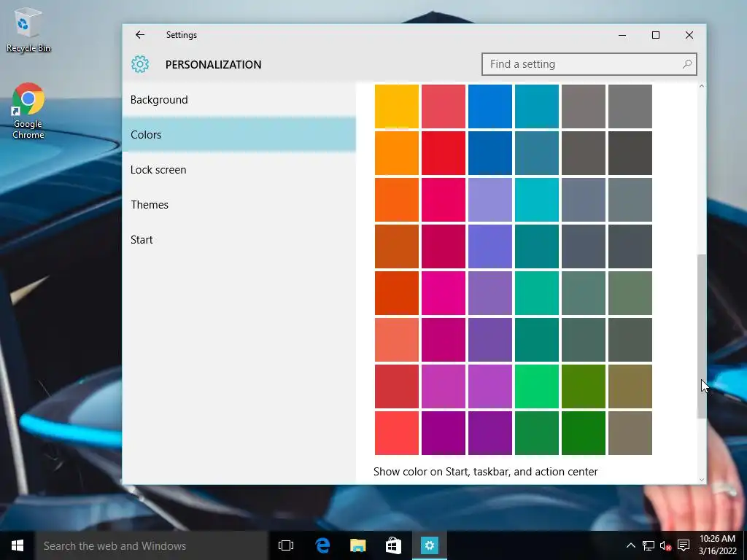Open the Store app from the taskbar
The width and height of the screenshot is (747, 560).
[x=393, y=545]
